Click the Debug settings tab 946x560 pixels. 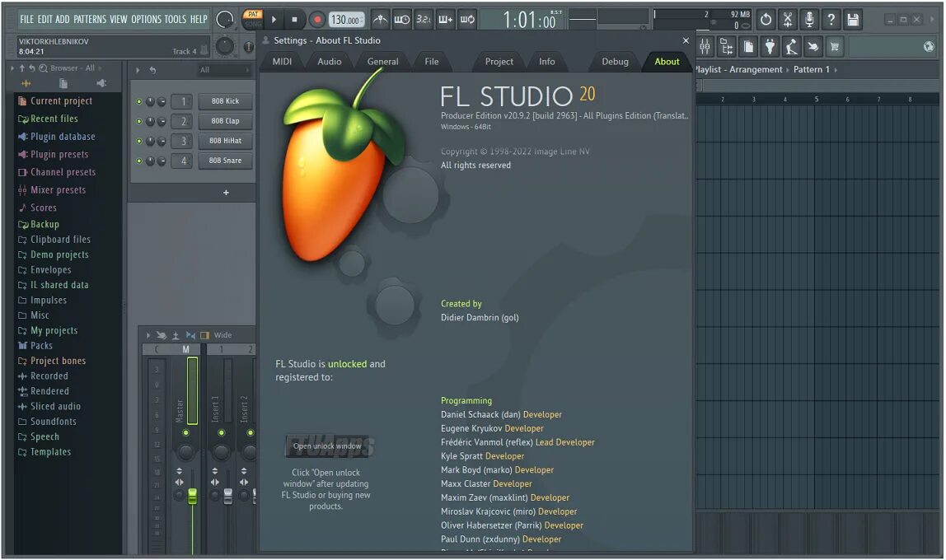click(615, 62)
